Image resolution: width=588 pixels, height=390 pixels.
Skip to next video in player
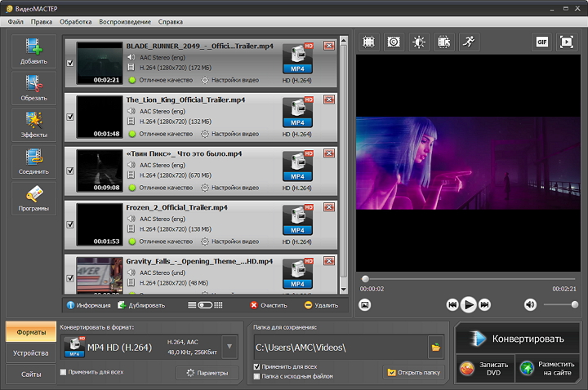[x=484, y=304]
